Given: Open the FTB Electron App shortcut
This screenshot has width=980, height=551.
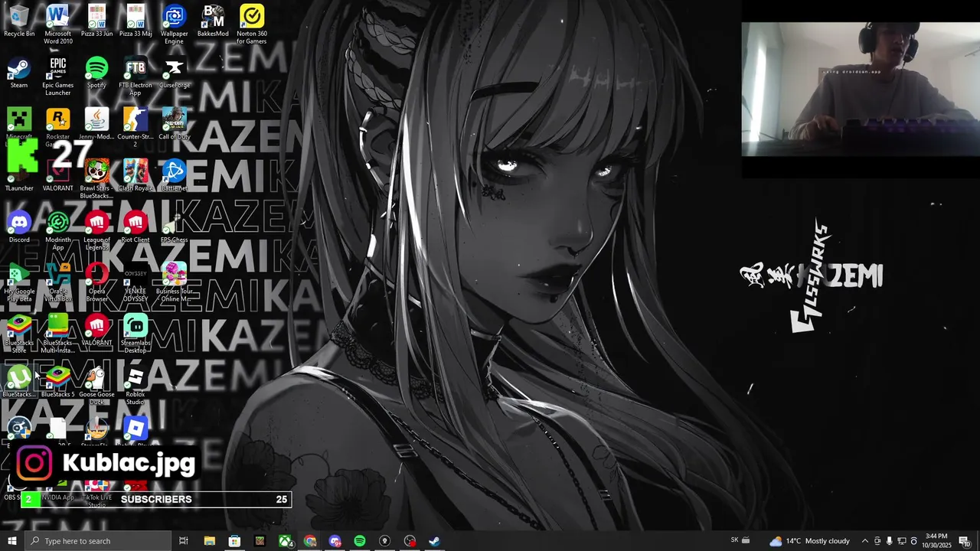Looking at the screenshot, I should point(136,77).
